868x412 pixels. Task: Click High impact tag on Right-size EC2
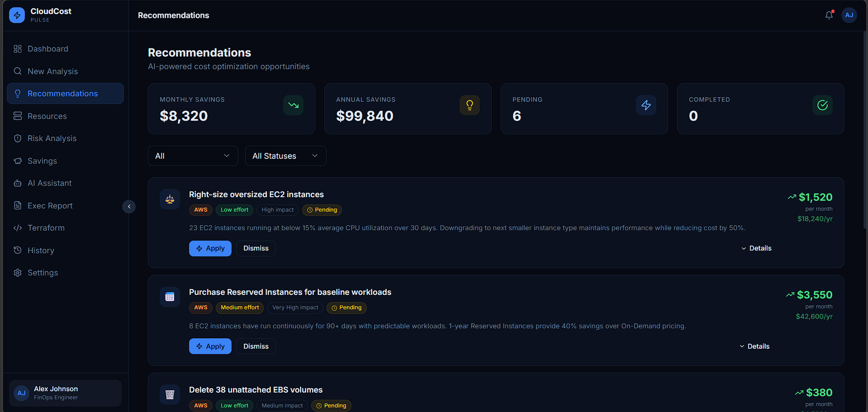[x=278, y=210]
